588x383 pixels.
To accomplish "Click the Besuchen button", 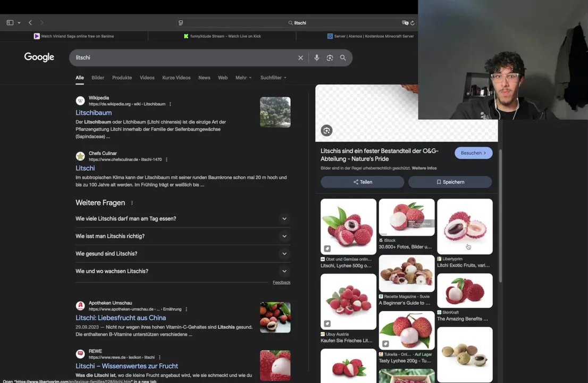I will click(x=473, y=153).
